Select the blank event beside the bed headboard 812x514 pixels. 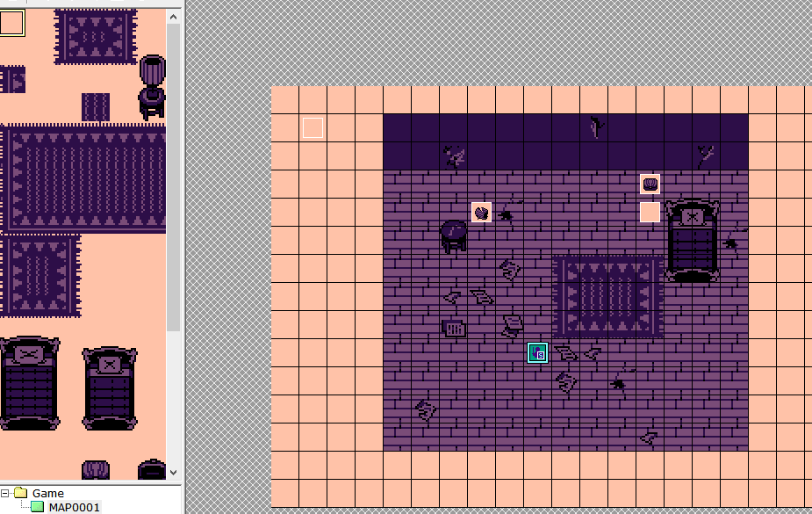tap(650, 213)
